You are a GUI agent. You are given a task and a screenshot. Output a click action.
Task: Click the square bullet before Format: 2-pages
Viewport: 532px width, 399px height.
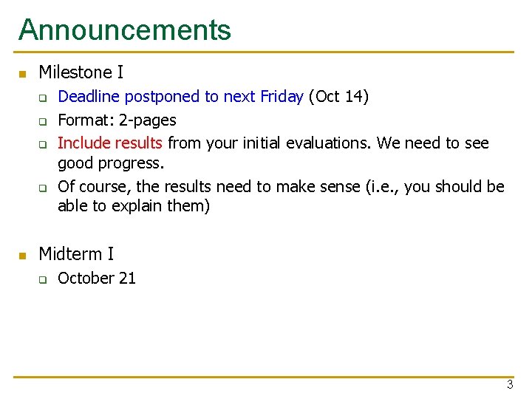point(43,121)
